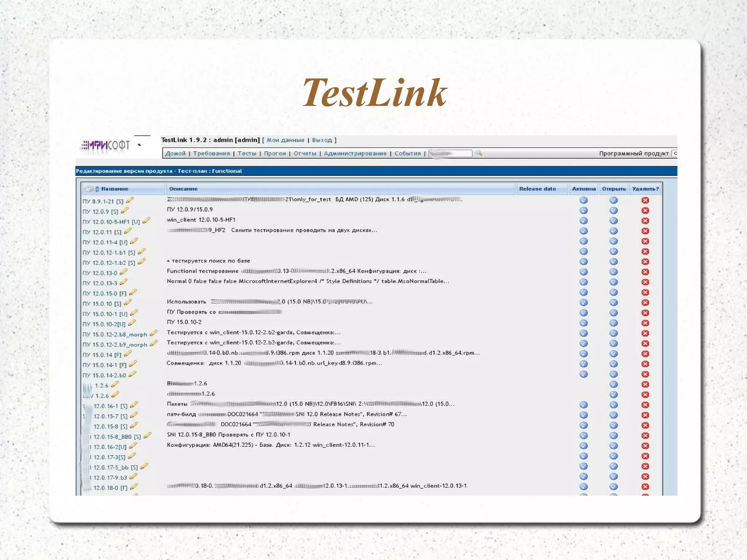Click the search magnifier icon next to search field
The image size is (747, 560).
click(x=479, y=153)
